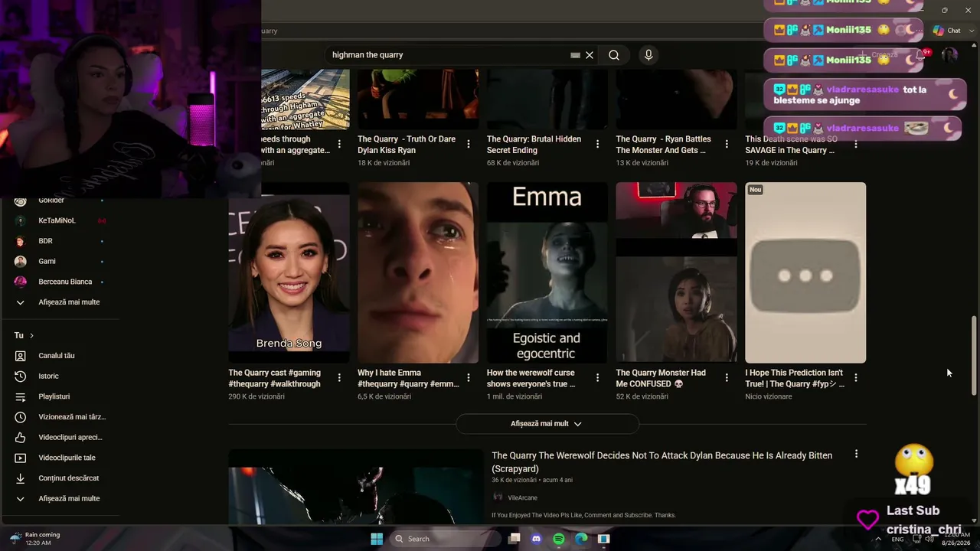The width and height of the screenshot is (980, 551).
Task: Open the Windows Start menu
Action: tap(377, 539)
